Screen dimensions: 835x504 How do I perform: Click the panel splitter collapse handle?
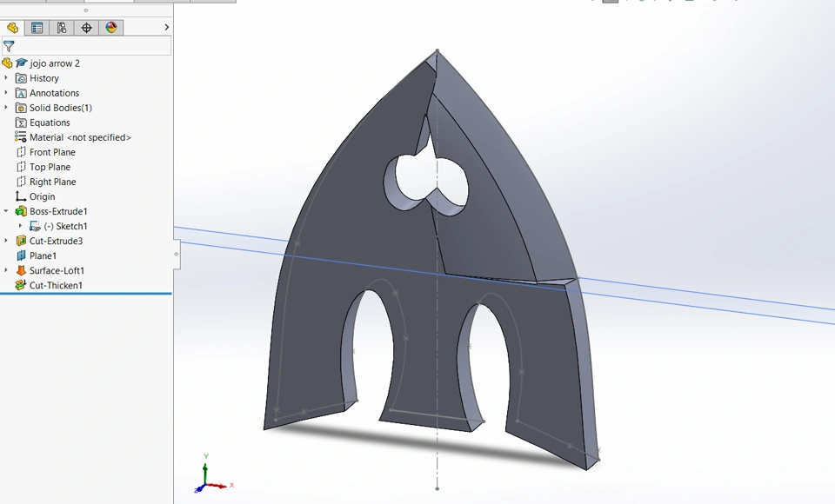[x=177, y=255]
